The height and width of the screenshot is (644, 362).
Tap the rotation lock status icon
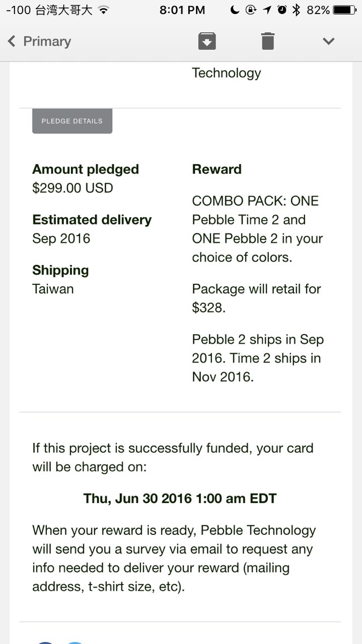tap(251, 10)
